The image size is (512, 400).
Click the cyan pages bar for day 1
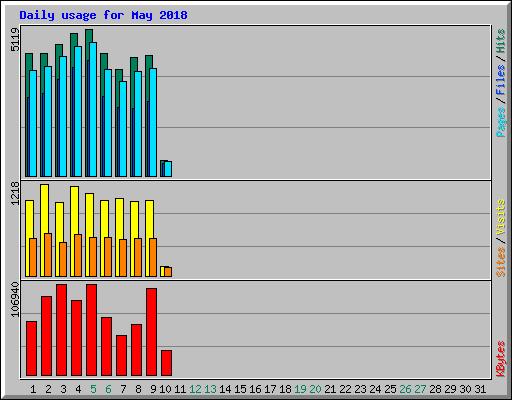tap(33, 123)
